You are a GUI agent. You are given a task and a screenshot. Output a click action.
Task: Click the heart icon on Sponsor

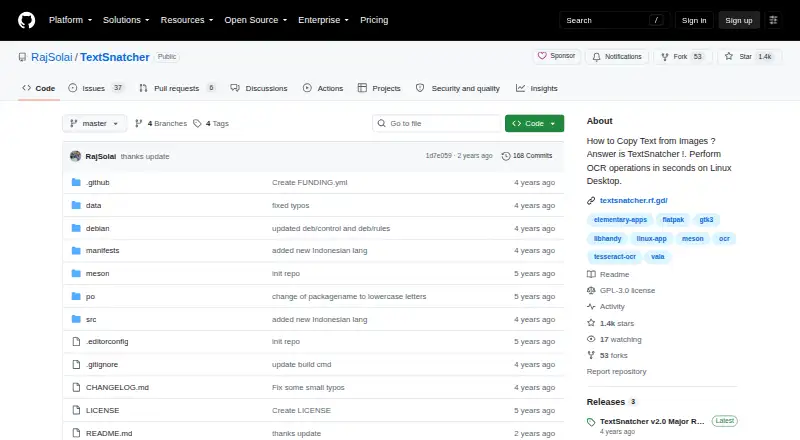[542, 56]
